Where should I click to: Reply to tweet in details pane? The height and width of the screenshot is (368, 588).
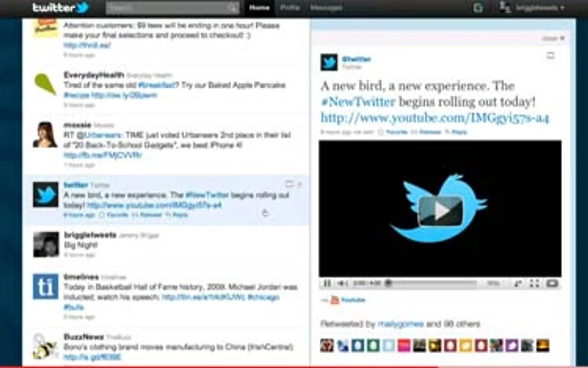click(456, 132)
